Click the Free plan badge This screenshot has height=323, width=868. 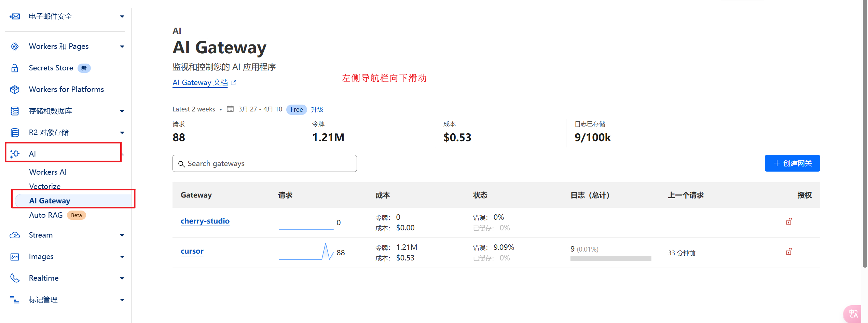coord(297,109)
